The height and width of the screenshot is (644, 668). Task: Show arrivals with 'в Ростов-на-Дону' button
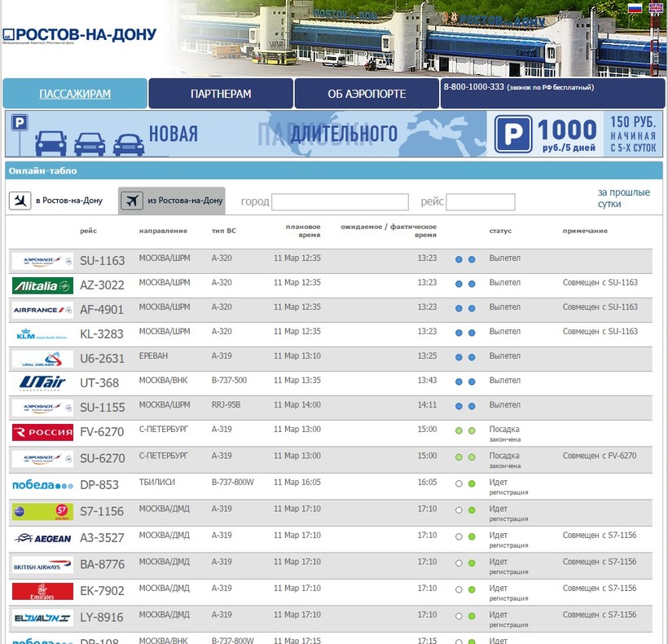pyautogui.click(x=57, y=201)
